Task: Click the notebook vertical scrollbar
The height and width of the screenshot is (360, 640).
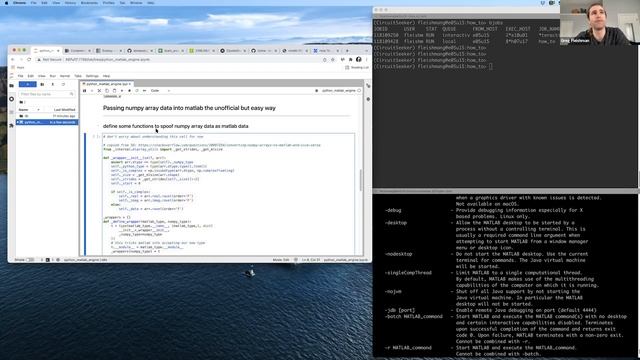Action: click(360, 180)
